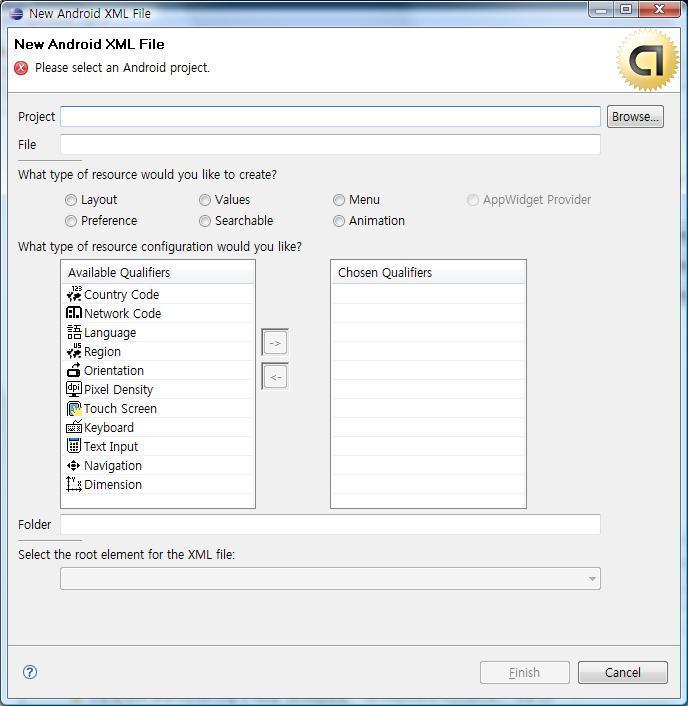The image size is (688, 706).
Task: Select the AppWidget Provider radio button
Action: click(x=472, y=200)
